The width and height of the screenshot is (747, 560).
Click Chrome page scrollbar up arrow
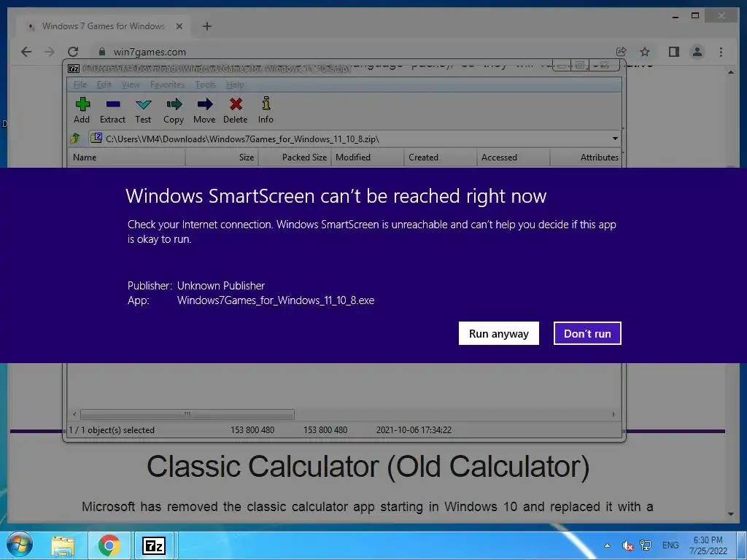coord(731,72)
